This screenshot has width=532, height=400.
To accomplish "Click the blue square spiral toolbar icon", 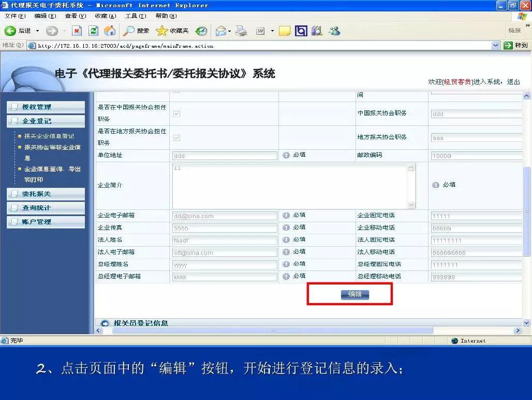I will click(x=301, y=31).
